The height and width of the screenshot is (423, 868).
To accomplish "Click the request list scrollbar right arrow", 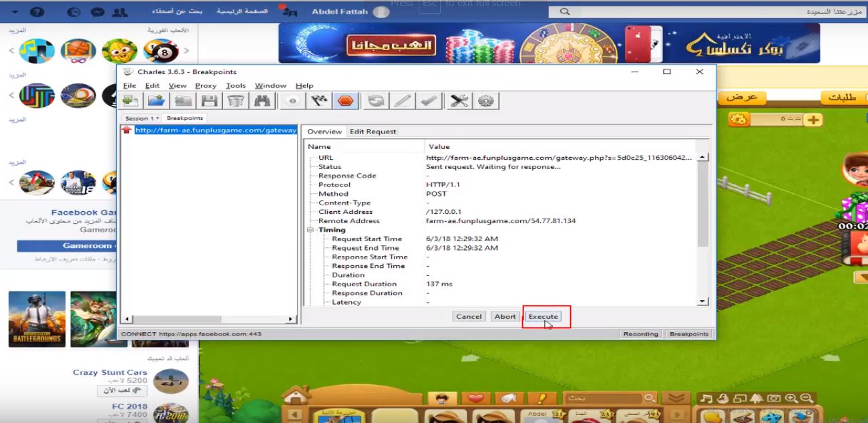I will click(x=292, y=319).
